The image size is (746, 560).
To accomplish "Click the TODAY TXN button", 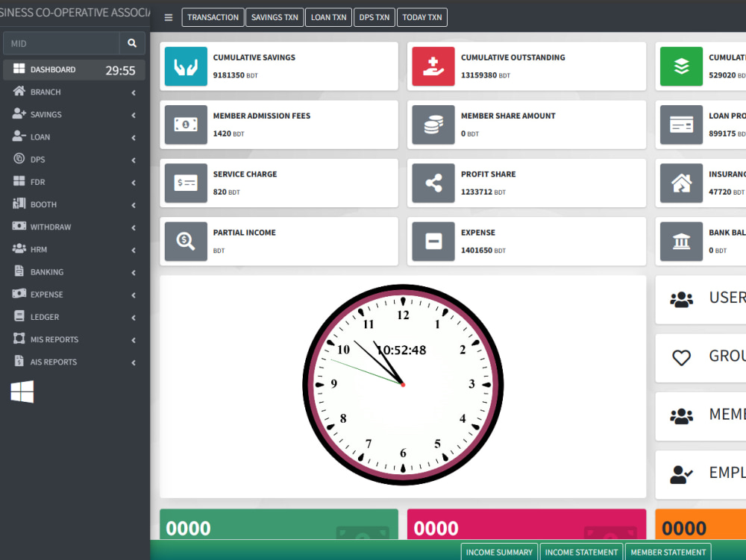I will pos(422,18).
